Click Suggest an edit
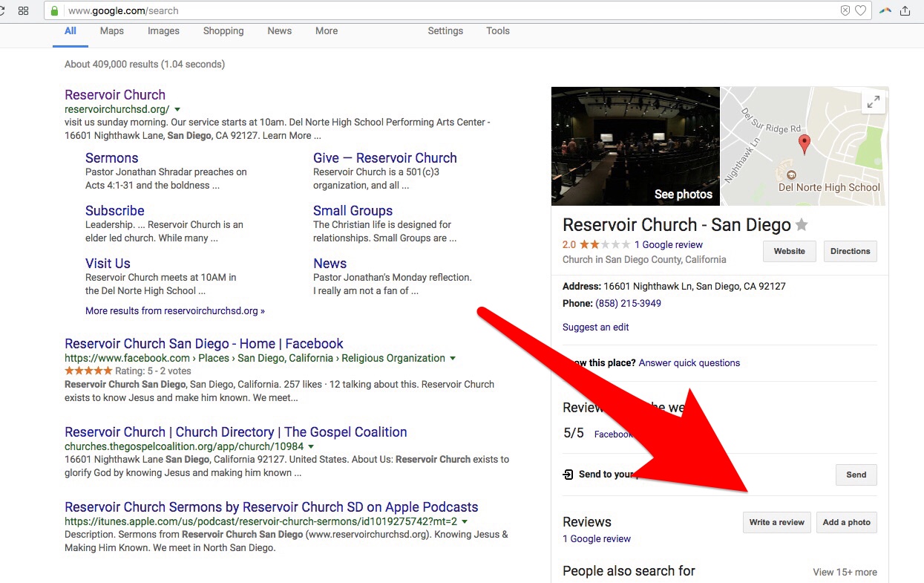This screenshot has width=924, height=583. coord(596,328)
